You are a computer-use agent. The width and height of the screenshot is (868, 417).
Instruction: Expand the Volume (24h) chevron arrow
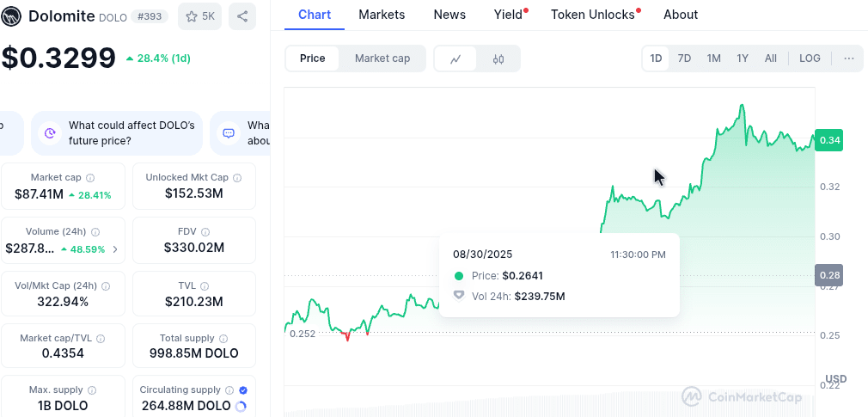click(115, 249)
